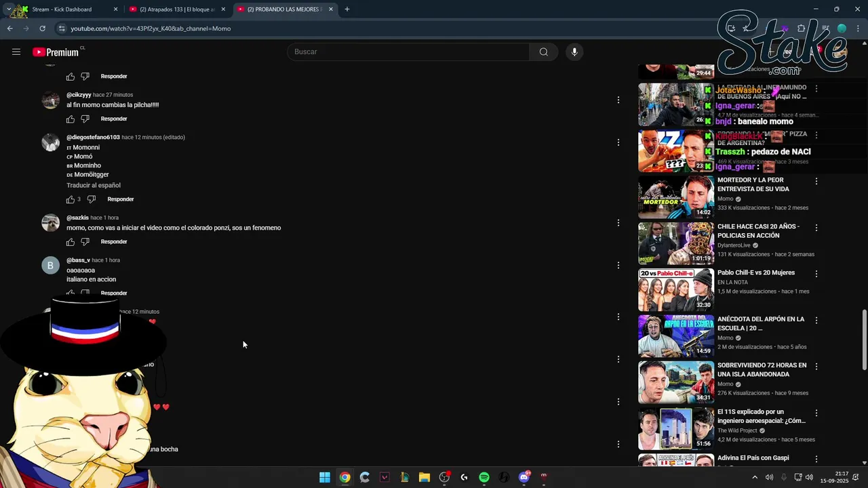The image size is (868, 488).
Task: Expand Chrome tab search dropdown
Action: pyautogui.click(x=9, y=9)
